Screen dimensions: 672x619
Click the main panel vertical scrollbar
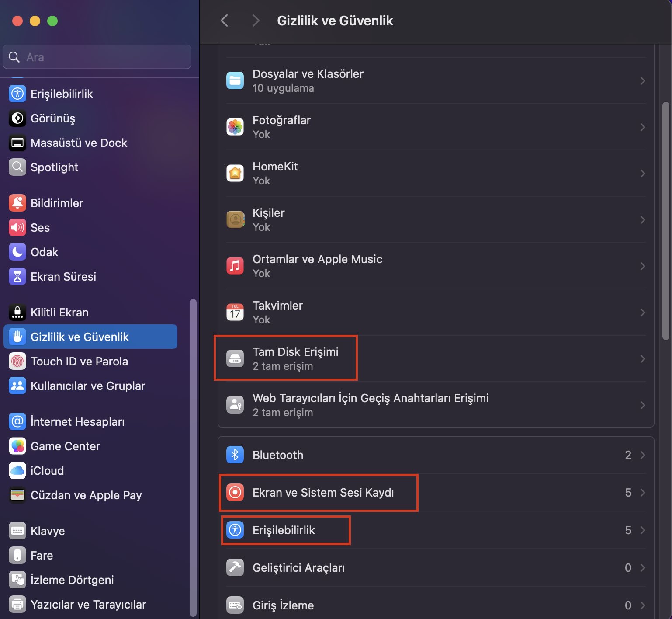[665, 221]
